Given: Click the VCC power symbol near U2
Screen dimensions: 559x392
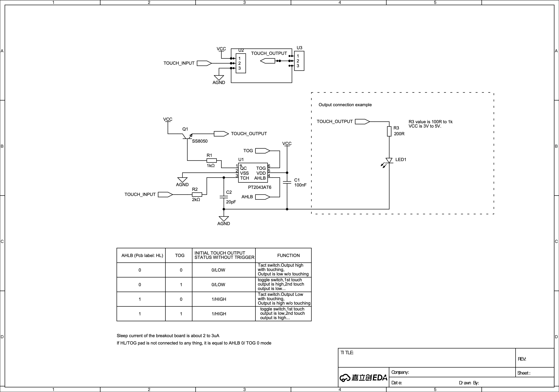Looking at the screenshot, I should pos(221,49).
